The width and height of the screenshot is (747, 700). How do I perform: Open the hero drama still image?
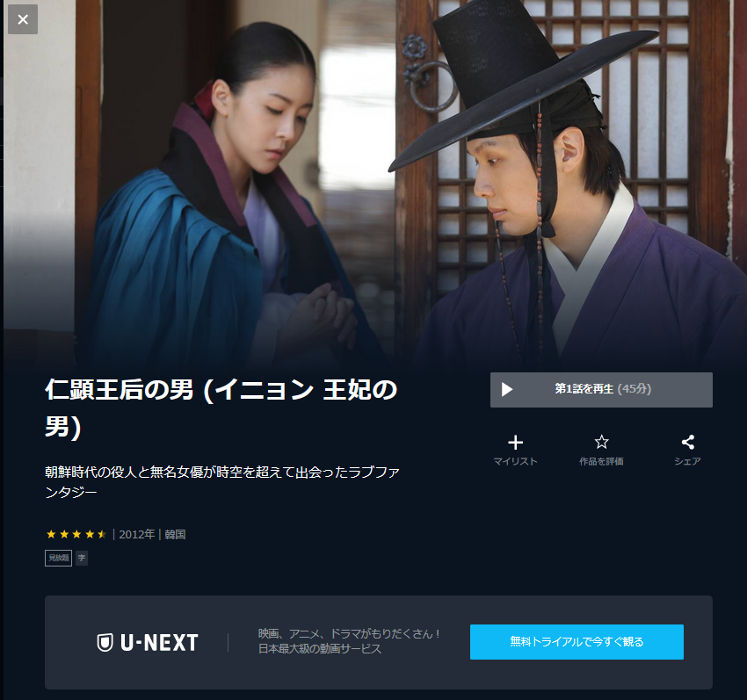pos(373,184)
